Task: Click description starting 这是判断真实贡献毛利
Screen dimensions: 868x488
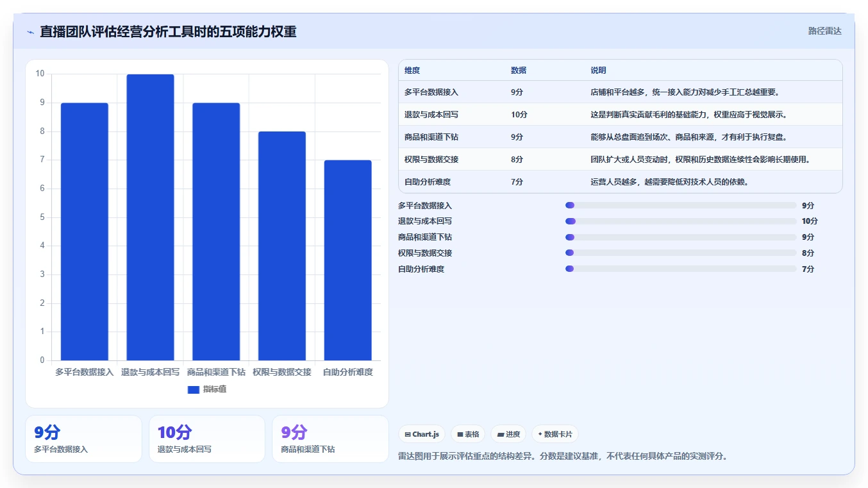Action: coord(689,115)
